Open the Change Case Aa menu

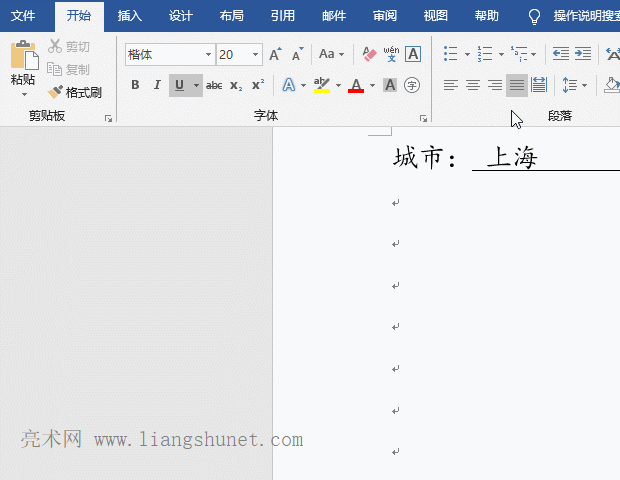(331, 54)
